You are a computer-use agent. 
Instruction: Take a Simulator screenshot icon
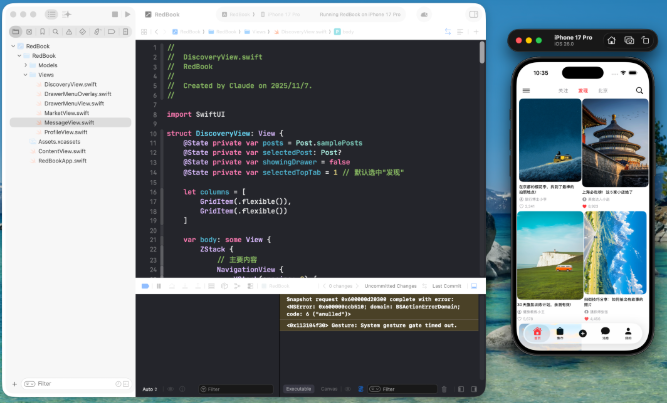click(629, 40)
